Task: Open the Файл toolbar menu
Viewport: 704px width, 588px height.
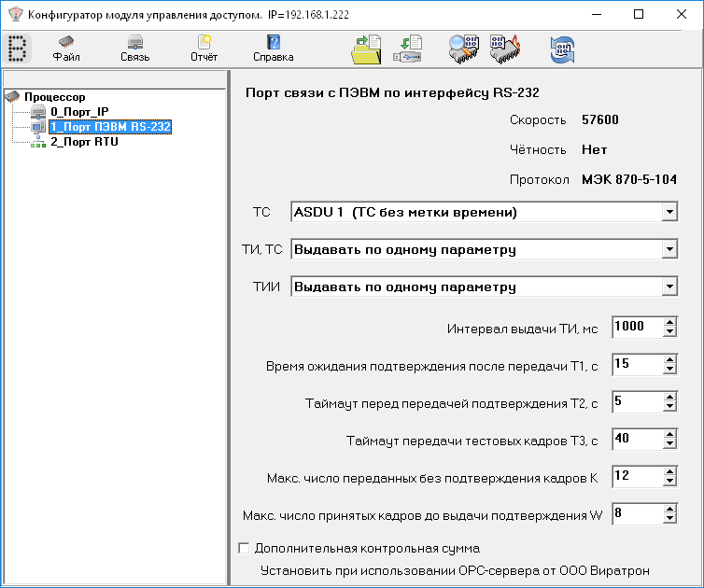Action: coord(66,49)
